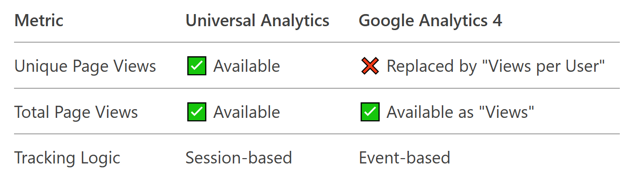Click the green checkmark beside Unique Page Views Available
This screenshot has width=644, height=178.
pos(196,66)
